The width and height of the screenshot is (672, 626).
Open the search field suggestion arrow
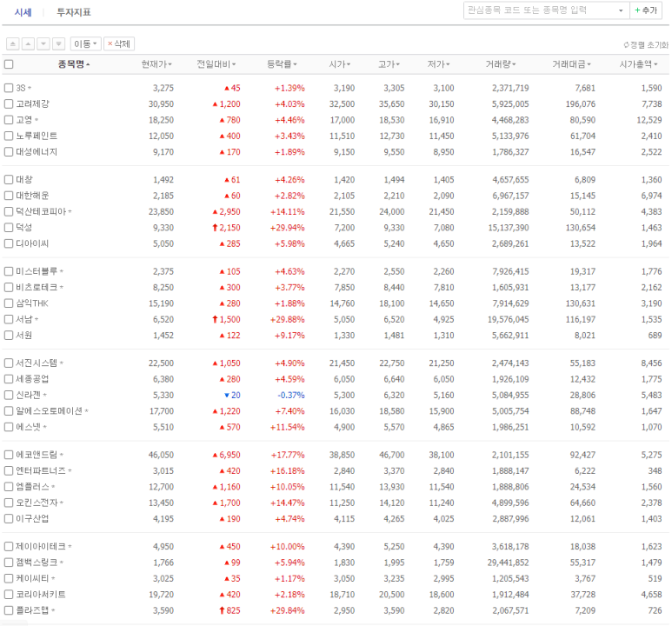tap(621, 10)
